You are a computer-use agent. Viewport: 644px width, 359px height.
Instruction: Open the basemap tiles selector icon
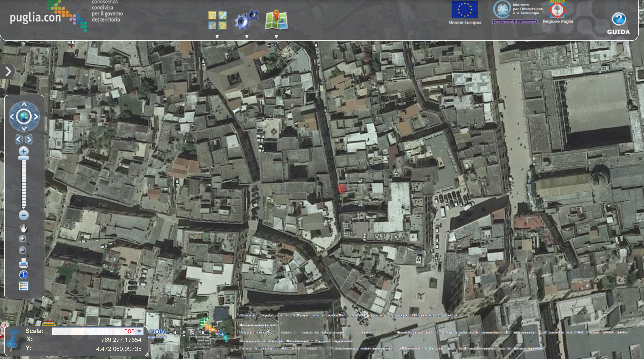(x=217, y=20)
